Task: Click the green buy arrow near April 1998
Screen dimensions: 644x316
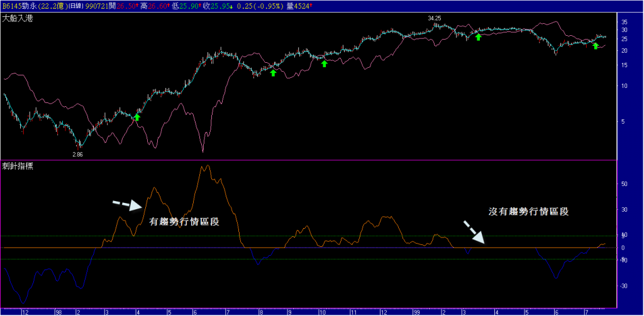Action: click(137, 117)
